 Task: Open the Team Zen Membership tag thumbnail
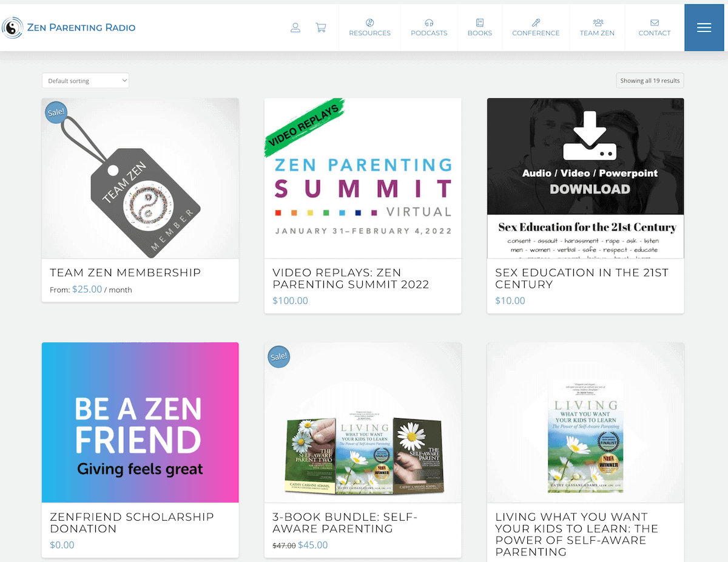(x=140, y=178)
